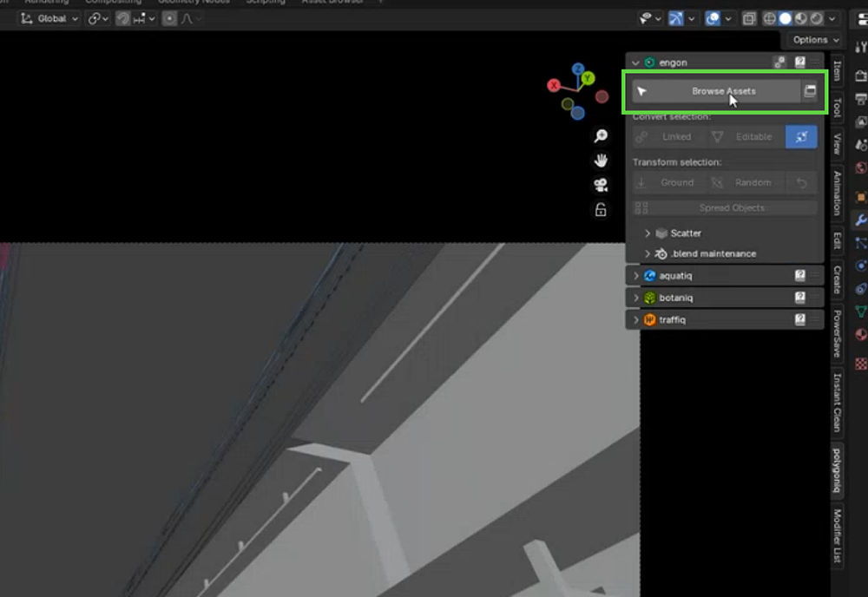Switch to the Animation sidebar tab
The width and height of the screenshot is (868, 597).
pos(837,194)
